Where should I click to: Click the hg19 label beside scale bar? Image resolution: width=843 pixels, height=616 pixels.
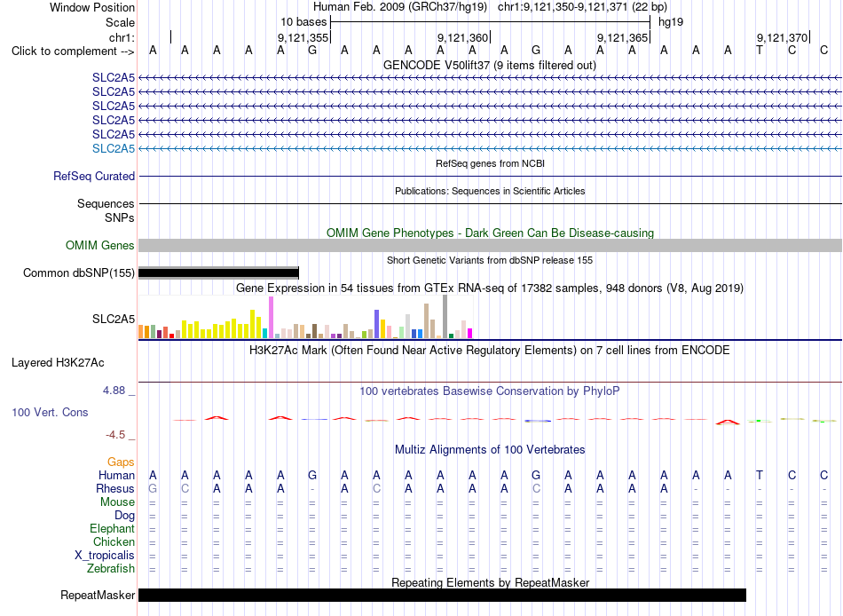coord(671,22)
